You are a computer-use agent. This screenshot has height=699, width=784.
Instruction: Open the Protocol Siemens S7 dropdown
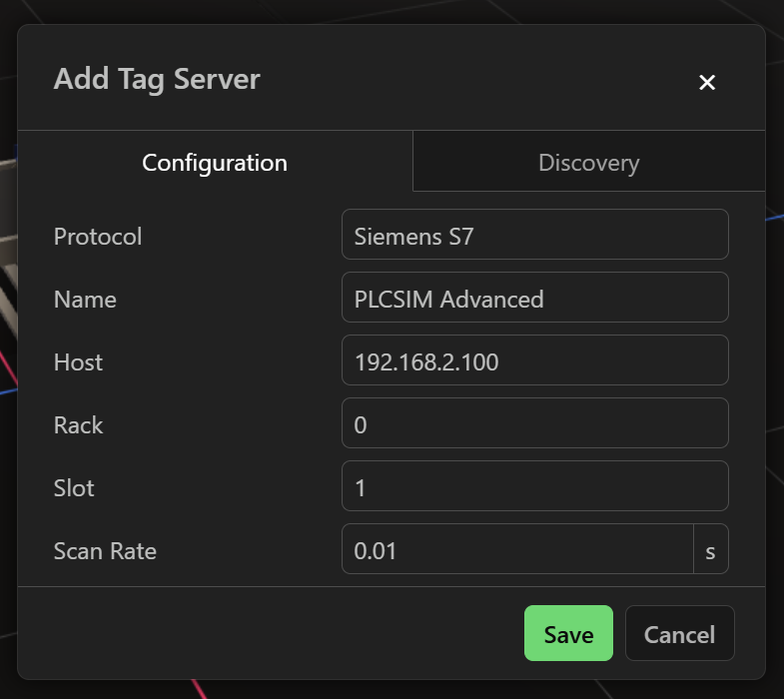coord(534,235)
